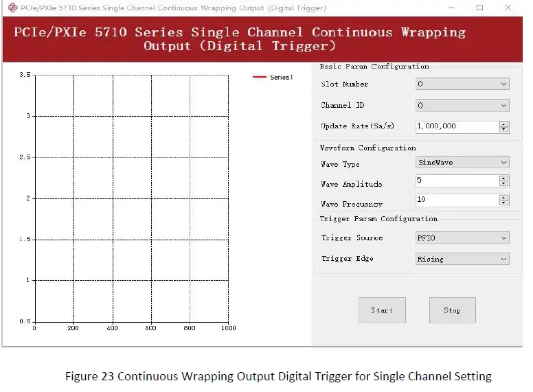Click the Waveform Configuration group title
The image size is (533, 392).
coord(367,148)
